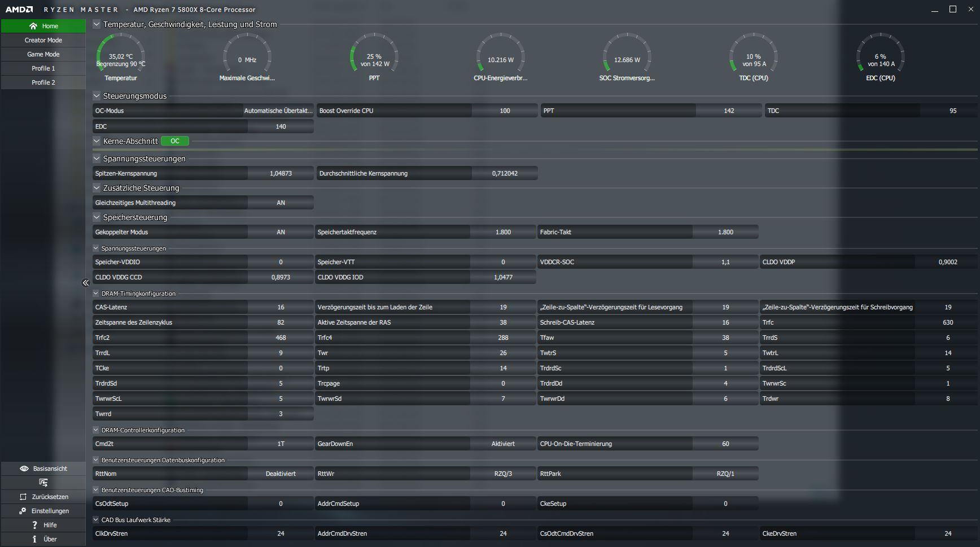Toggle RttNom Deaktiviert value
Screen dimensions: 980x547
tap(281, 474)
